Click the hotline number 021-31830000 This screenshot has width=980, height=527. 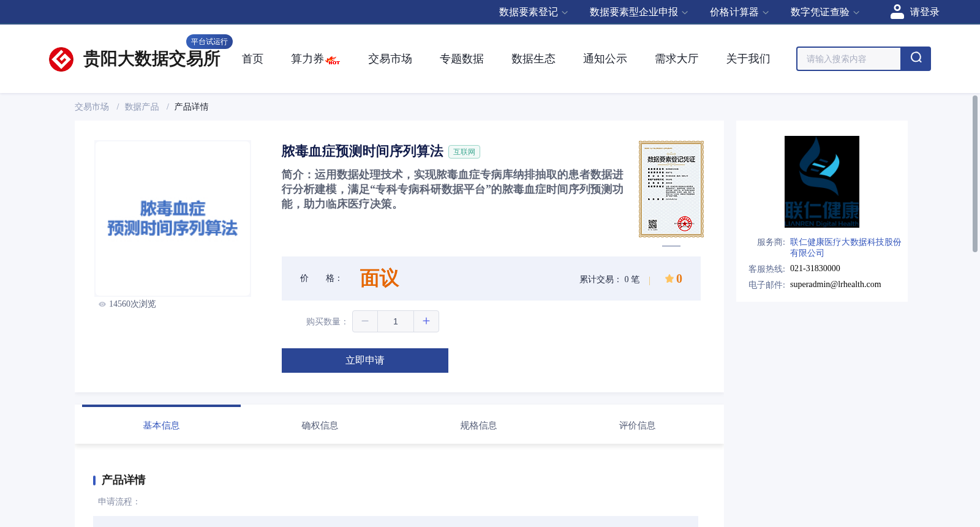[x=815, y=269]
